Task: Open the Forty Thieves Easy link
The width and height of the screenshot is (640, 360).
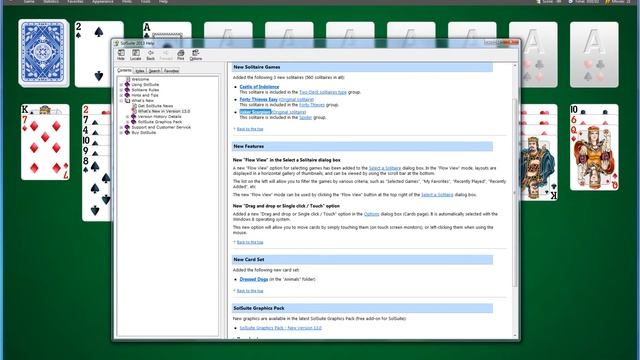Action: click(x=258, y=99)
